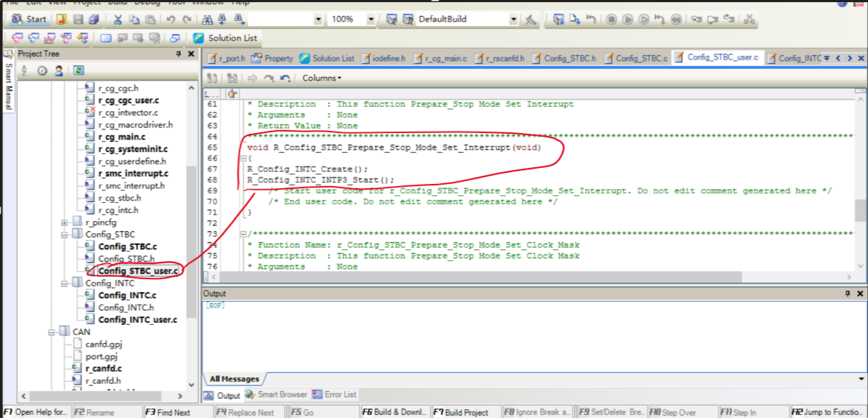Select r_cg_main.c in Project Tree
Image resolution: width=868 pixels, height=418 pixels.
(x=122, y=137)
